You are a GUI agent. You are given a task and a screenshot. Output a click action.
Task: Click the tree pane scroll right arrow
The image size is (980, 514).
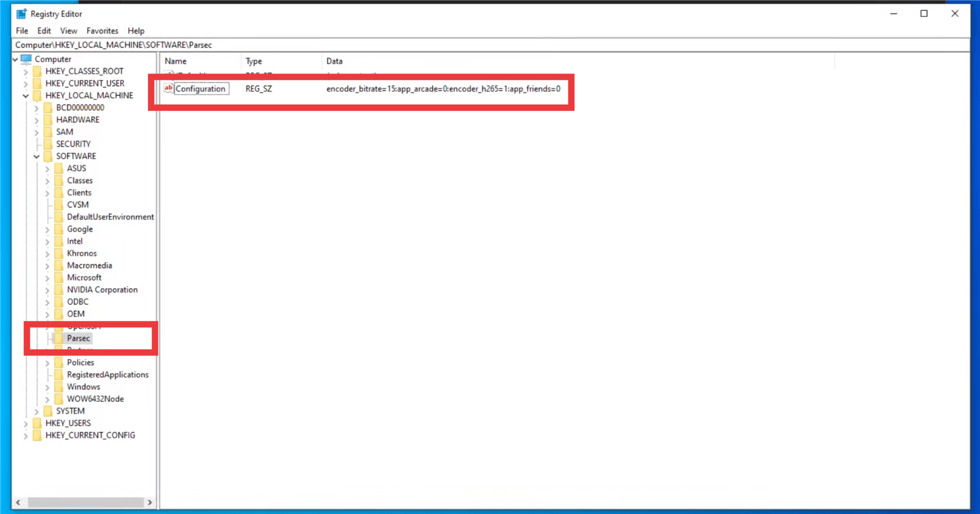coord(150,502)
